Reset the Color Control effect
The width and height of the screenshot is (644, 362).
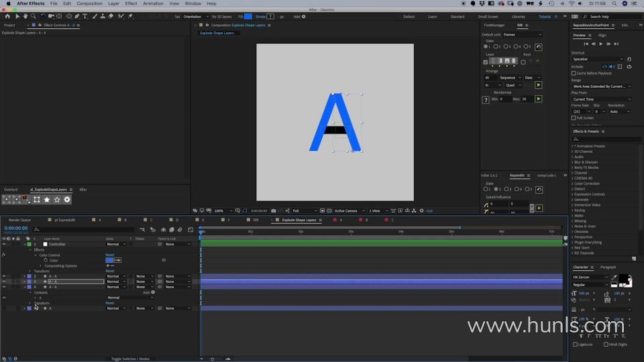pyautogui.click(x=109, y=255)
